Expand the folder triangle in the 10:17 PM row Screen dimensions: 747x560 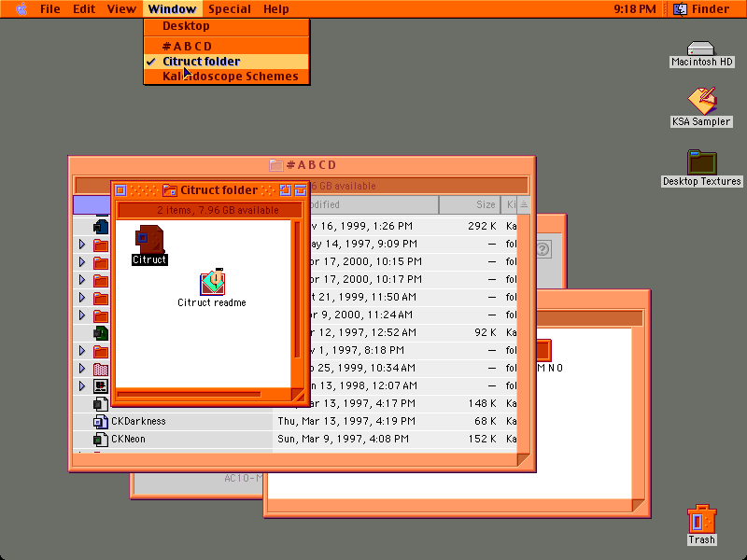click(82, 280)
